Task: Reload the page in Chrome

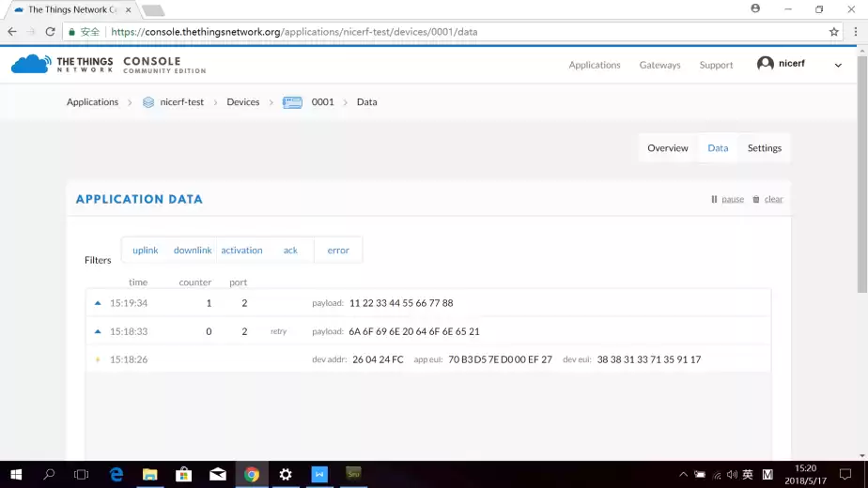Action: click(50, 31)
